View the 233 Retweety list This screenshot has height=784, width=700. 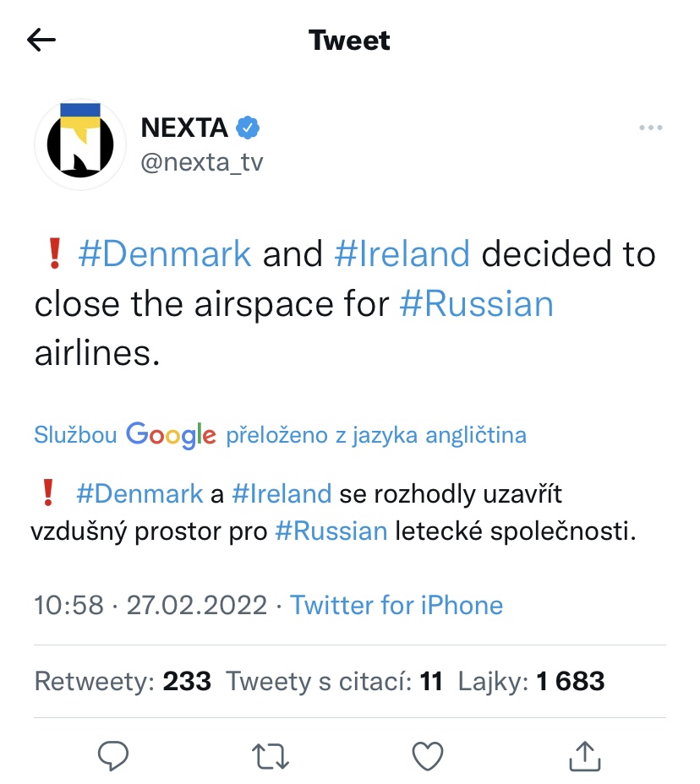pyautogui.click(x=123, y=682)
